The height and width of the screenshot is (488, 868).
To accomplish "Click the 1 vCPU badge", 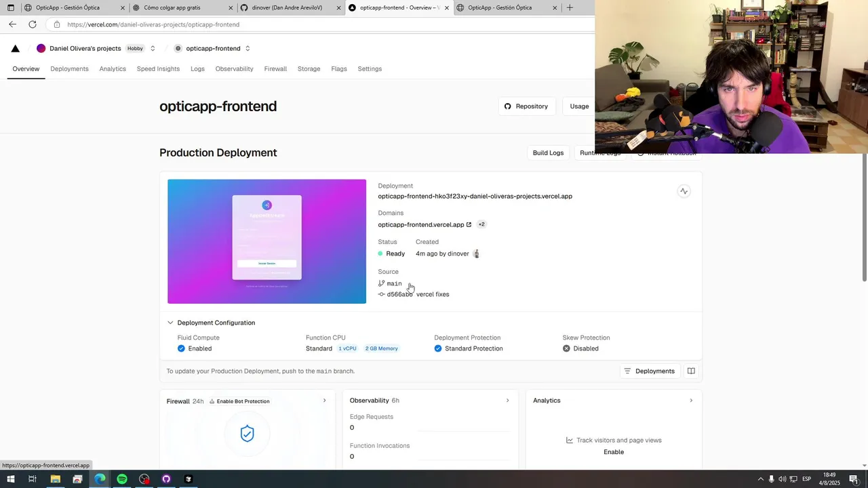I will click(347, 348).
